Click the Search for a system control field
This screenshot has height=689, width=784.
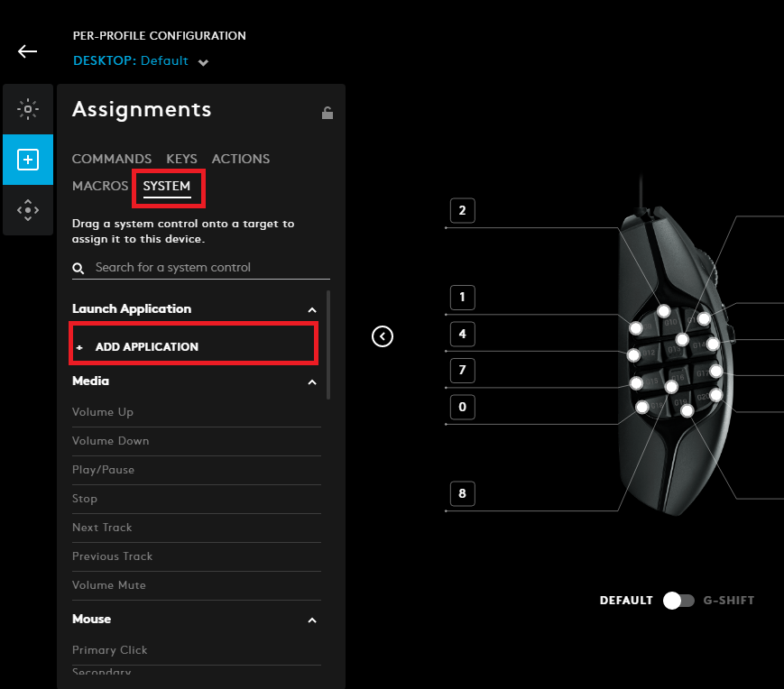tap(201, 268)
